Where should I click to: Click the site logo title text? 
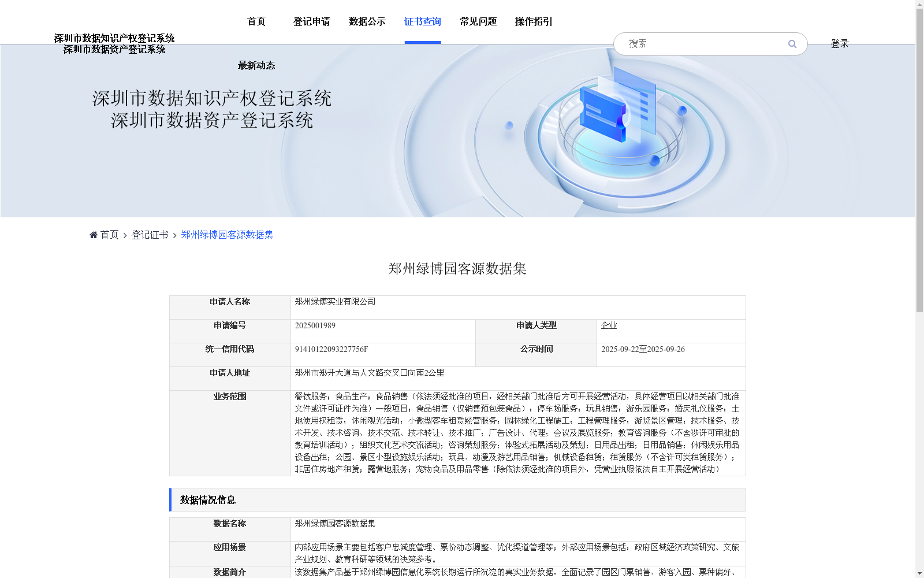pyautogui.click(x=114, y=44)
